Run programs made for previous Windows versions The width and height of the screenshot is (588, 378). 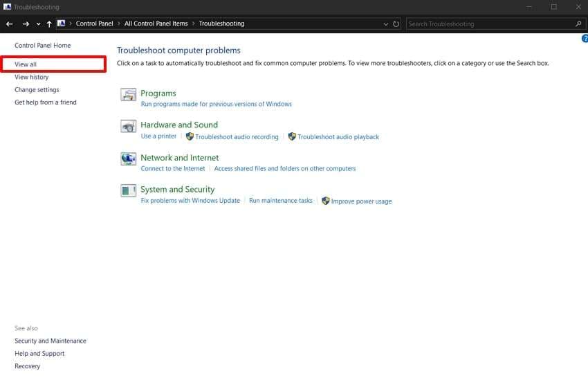[216, 104]
